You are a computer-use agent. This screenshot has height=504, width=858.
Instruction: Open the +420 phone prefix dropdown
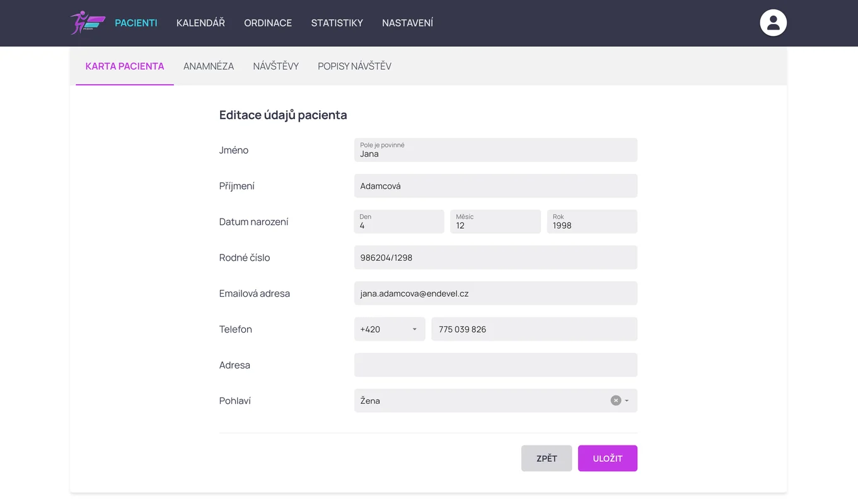390,329
